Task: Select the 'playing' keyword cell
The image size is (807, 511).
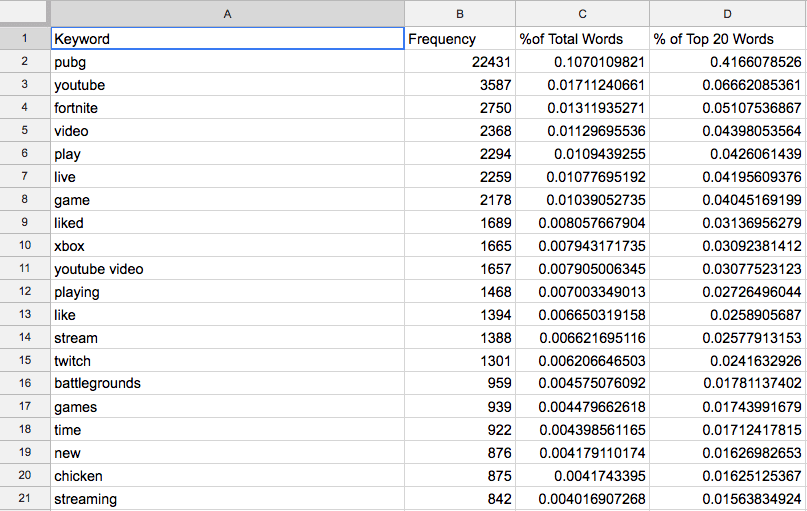Action: pos(227,291)
